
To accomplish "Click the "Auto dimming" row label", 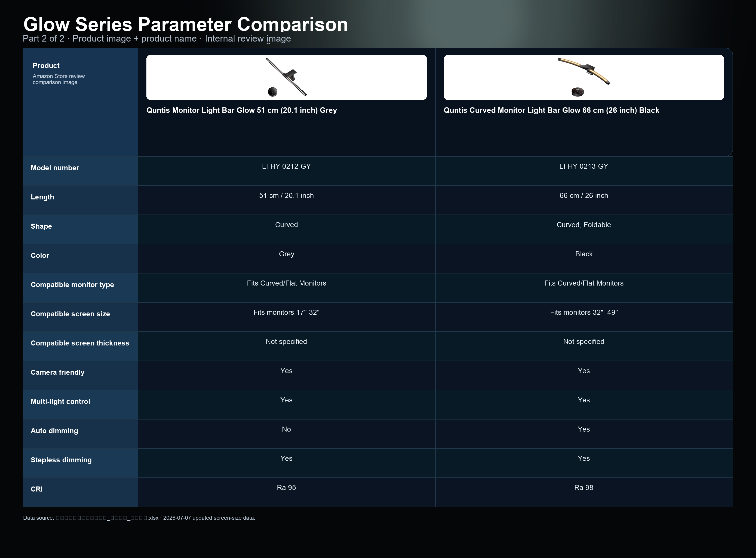I will coord(54,431).
